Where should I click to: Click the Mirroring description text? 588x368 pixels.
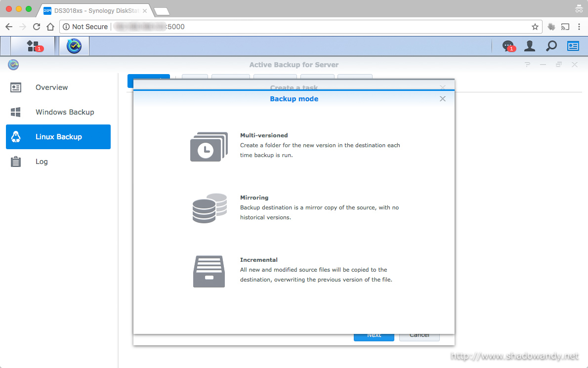coord(320,212)
